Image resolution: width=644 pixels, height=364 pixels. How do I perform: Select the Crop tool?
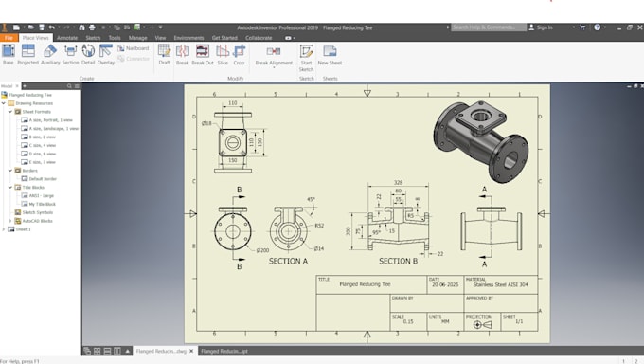[x=239, y=54]
